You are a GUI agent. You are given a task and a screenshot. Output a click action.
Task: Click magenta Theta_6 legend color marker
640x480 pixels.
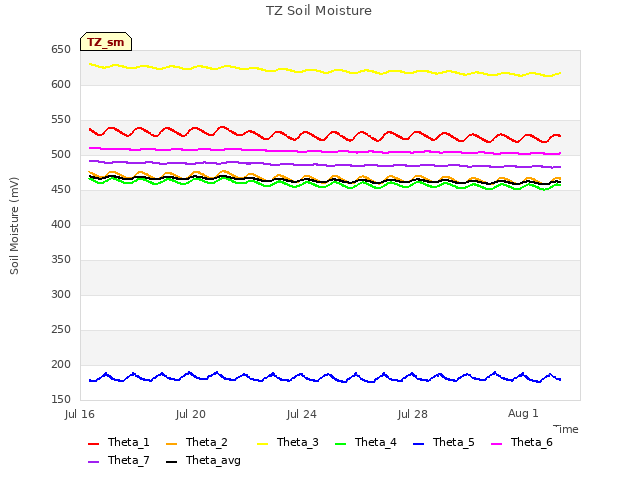coord(496,444)
